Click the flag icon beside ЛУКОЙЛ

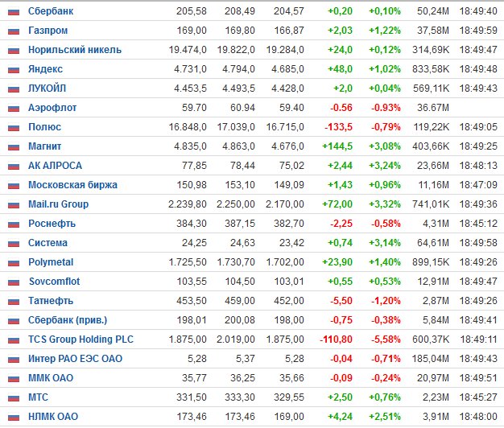pyautogui.click(x=14, y=89)
